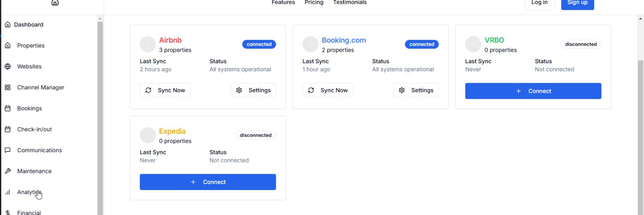Image resolution: width=644 pixels, height=215 pixels.
Task: Click the Dashboard house icon in sidebar
Action: 8,25
